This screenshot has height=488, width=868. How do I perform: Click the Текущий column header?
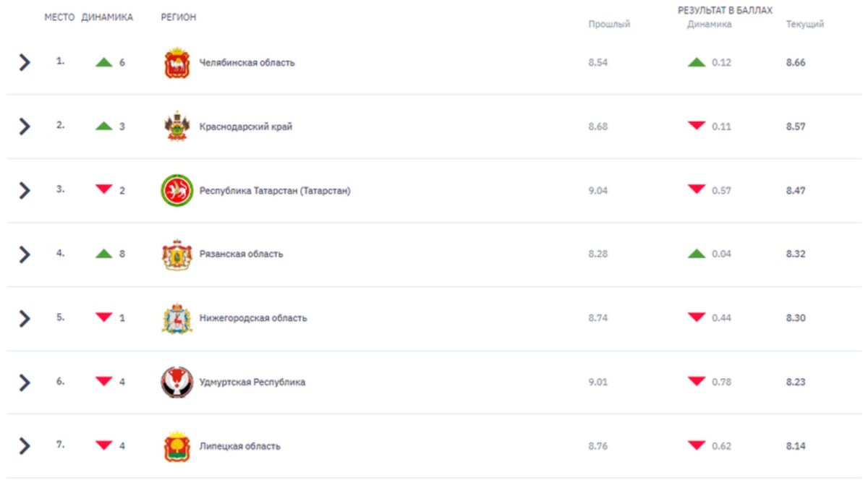(x=805, y=24)
